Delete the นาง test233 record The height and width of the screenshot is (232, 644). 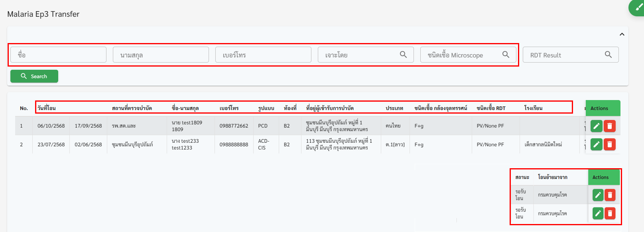pos(609,144)
